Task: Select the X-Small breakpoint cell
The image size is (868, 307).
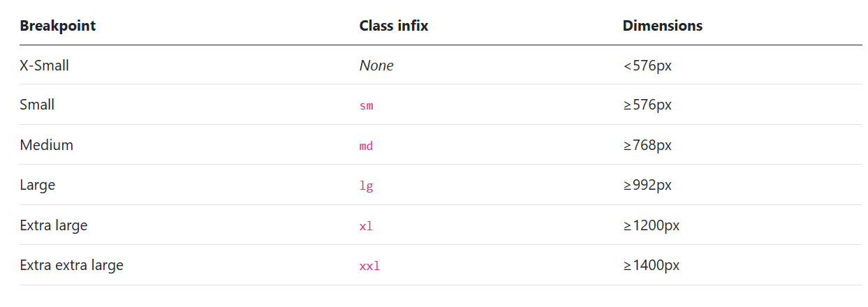Action: pos(45,66)
